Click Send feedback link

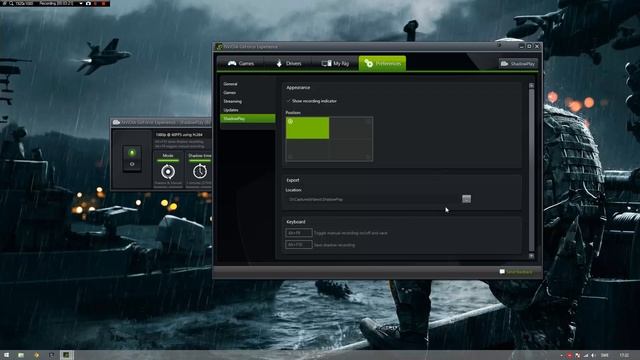tap(519, 272)
